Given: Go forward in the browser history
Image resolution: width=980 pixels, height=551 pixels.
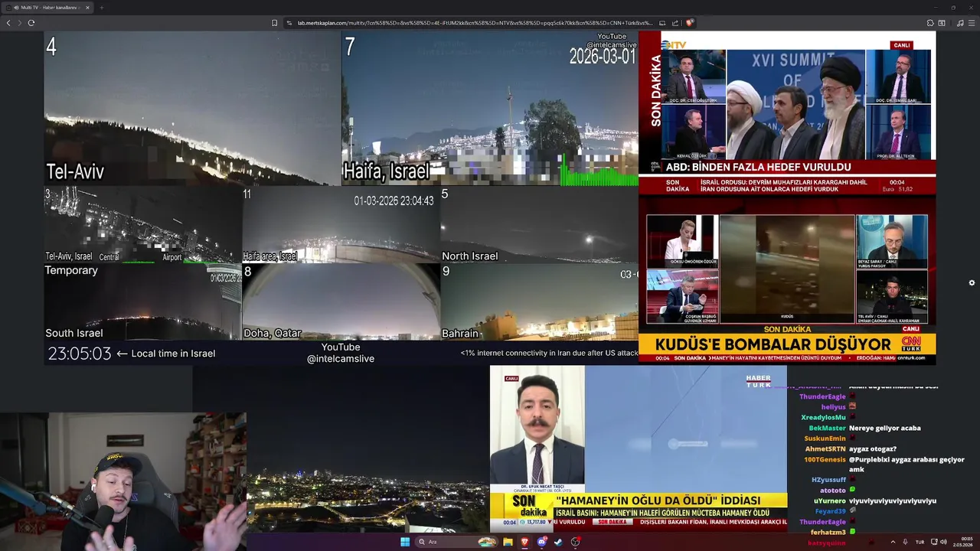Looking at the screenshot, I should click(x=19, y=23).
